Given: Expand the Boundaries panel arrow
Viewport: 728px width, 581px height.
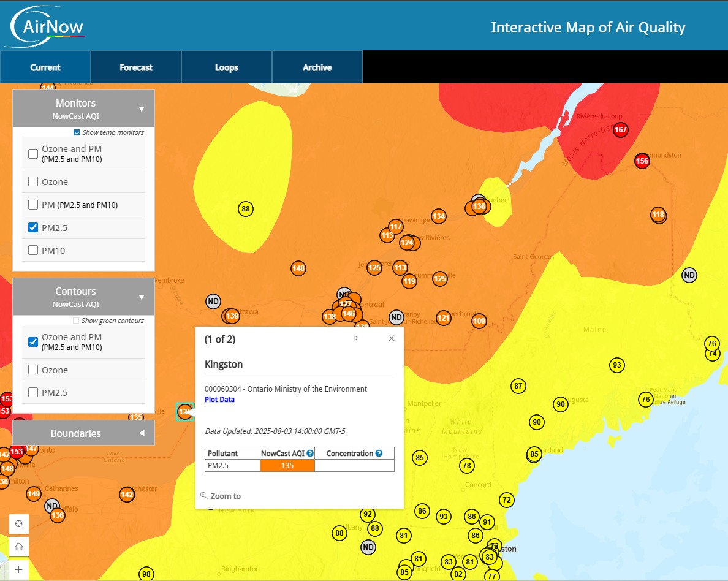Looking at the screenshot, I should click(142, 433).
